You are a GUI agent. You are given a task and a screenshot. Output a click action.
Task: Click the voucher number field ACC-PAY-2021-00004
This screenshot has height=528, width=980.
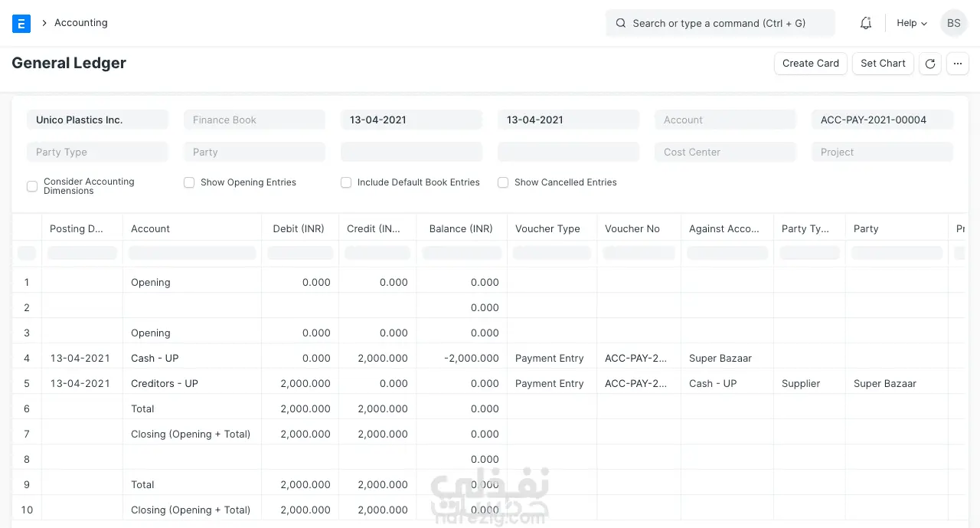[x=882, y=120]
